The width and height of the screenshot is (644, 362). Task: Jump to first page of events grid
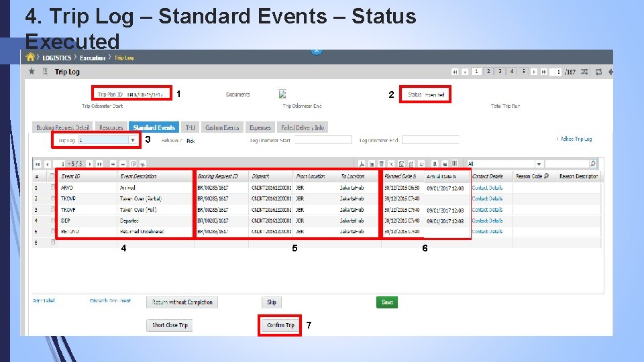point(38,164)
